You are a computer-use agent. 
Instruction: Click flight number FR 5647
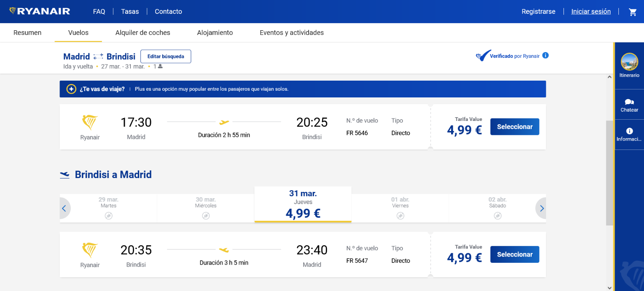(357, 261)
